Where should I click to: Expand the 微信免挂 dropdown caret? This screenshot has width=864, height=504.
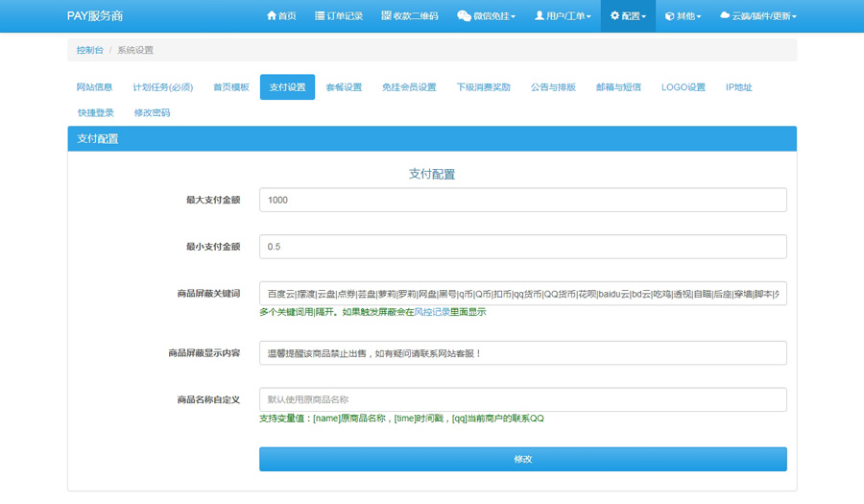click(x=515, y=17)
